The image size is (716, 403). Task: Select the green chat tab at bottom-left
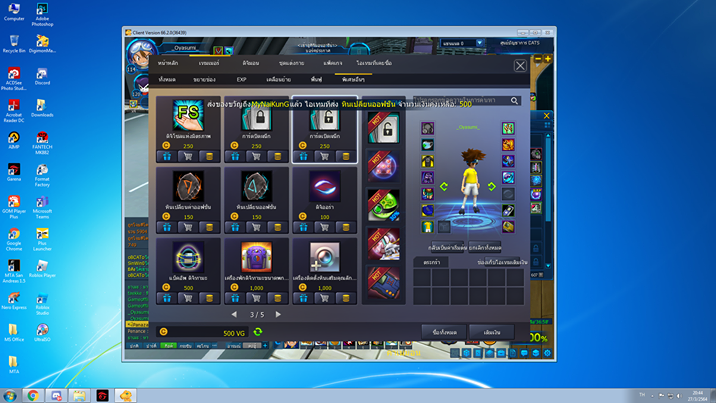[x=168, y=346]
